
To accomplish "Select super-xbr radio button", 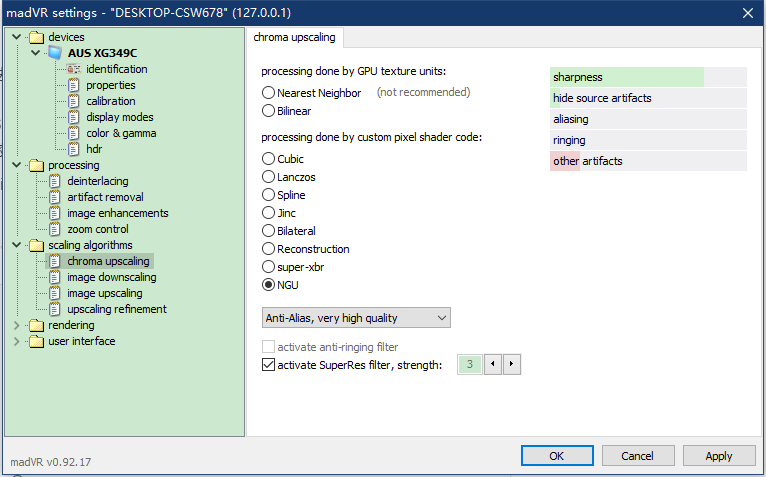I will [x=268, y=267].
